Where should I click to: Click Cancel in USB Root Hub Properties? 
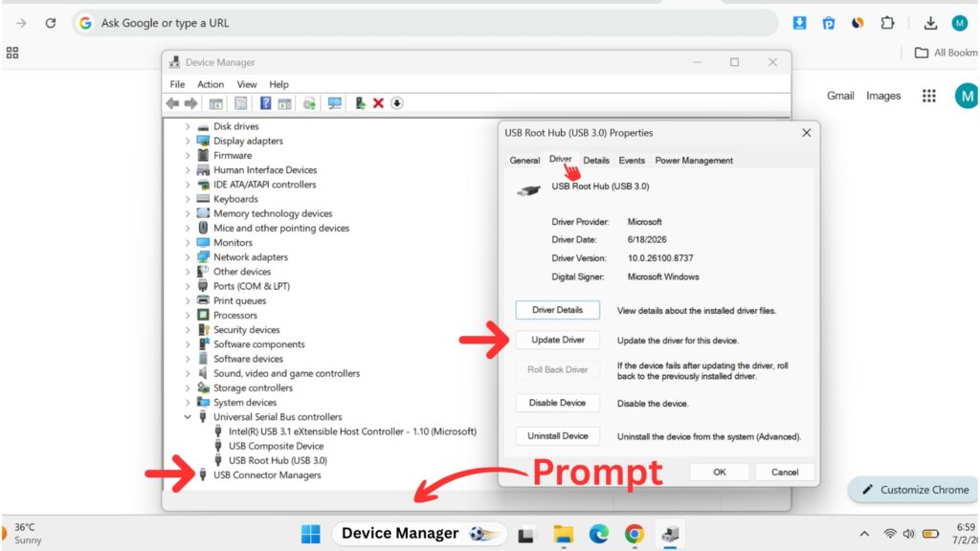pyautogui.click(x=785, y=473)
